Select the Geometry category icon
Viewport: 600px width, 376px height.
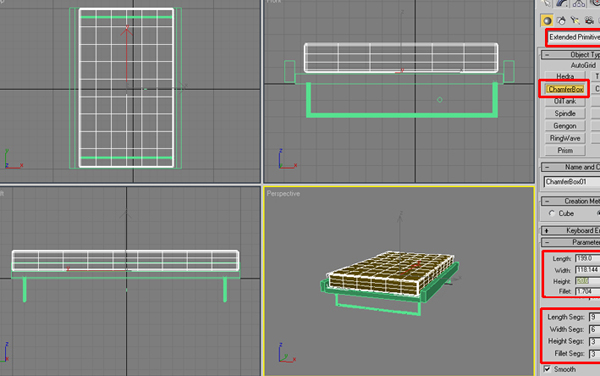pos(547,21)
